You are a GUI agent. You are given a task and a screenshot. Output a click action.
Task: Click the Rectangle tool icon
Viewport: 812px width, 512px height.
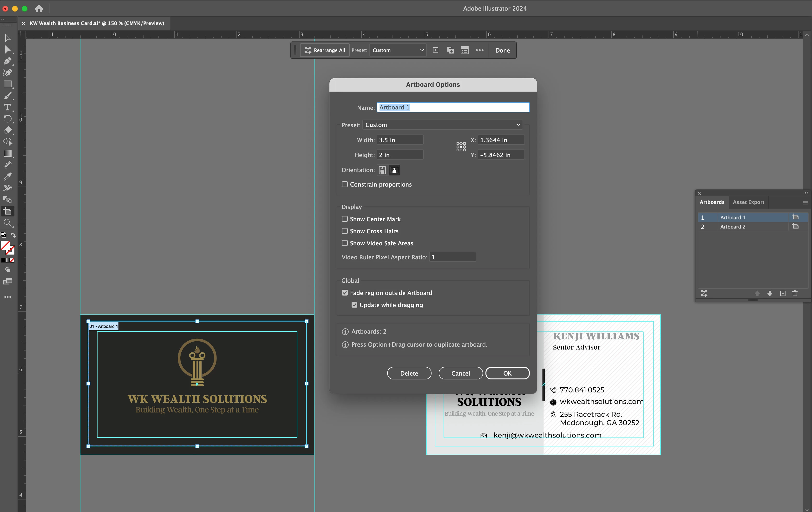click(x=7, y=84)
